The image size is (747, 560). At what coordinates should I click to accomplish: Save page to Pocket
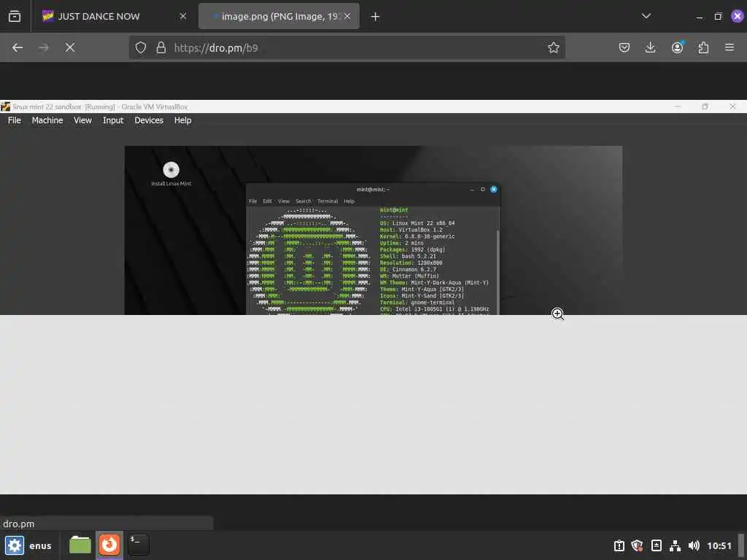624,47
